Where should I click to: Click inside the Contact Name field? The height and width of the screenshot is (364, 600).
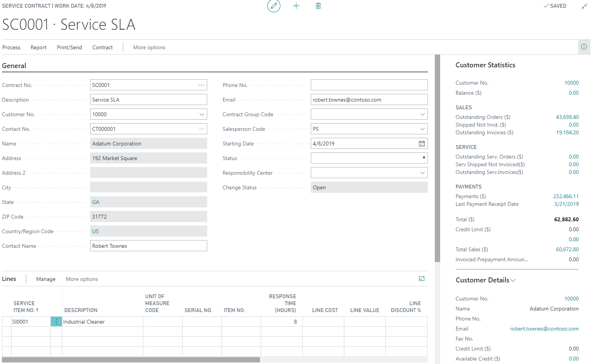pyautogui.click(x=148, y=245)
